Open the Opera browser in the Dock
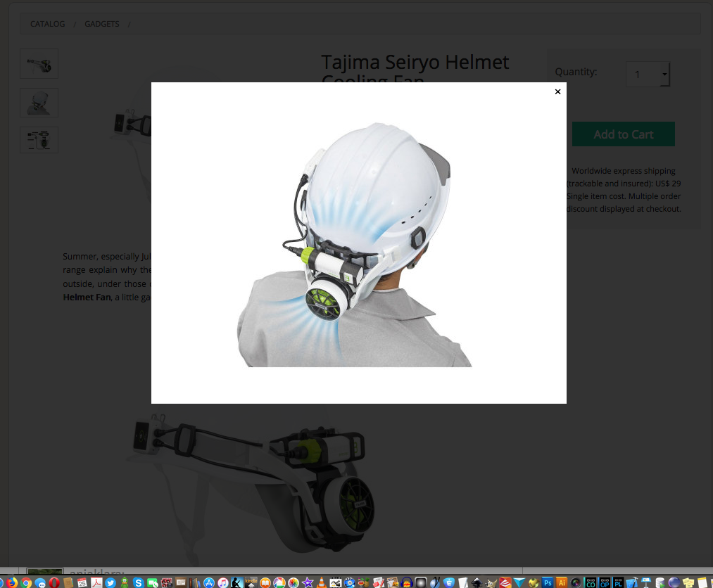Screen dimensions: 713x588 [x=54, y=582]
